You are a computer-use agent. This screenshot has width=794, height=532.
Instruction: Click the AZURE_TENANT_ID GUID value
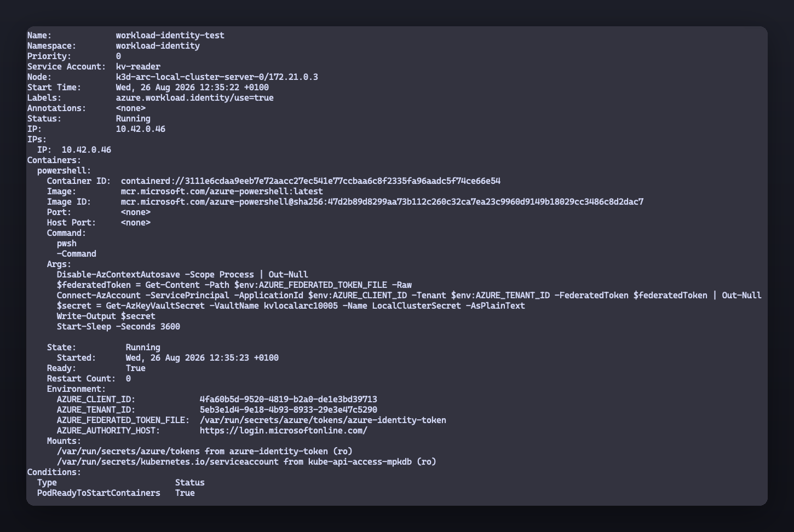[289, 410]
